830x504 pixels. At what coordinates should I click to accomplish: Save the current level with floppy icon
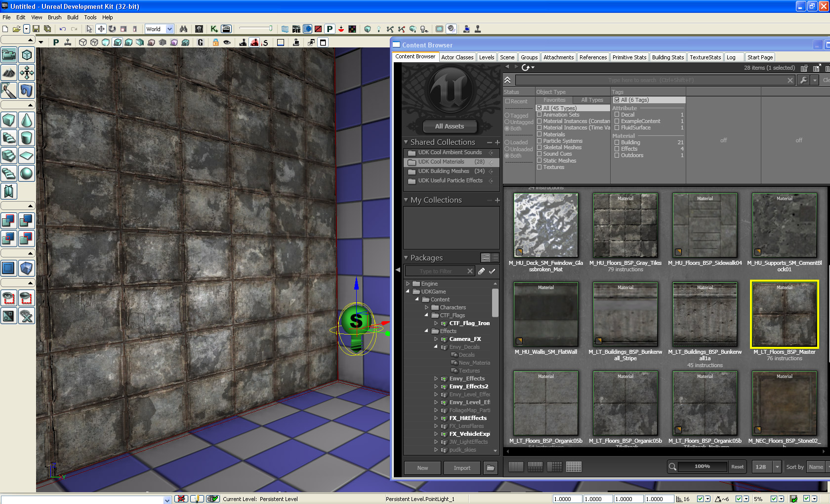click(x=36, y=29)
